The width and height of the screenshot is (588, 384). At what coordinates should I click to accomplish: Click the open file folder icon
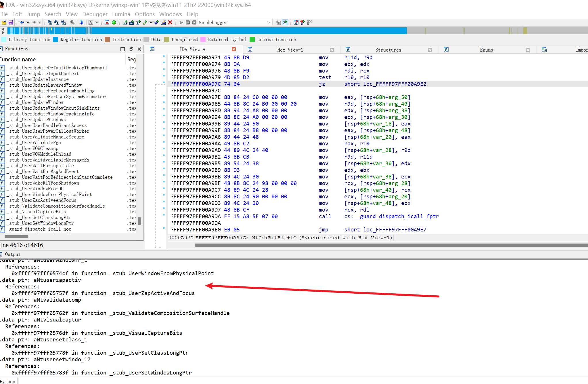click(x=4, y=22)
